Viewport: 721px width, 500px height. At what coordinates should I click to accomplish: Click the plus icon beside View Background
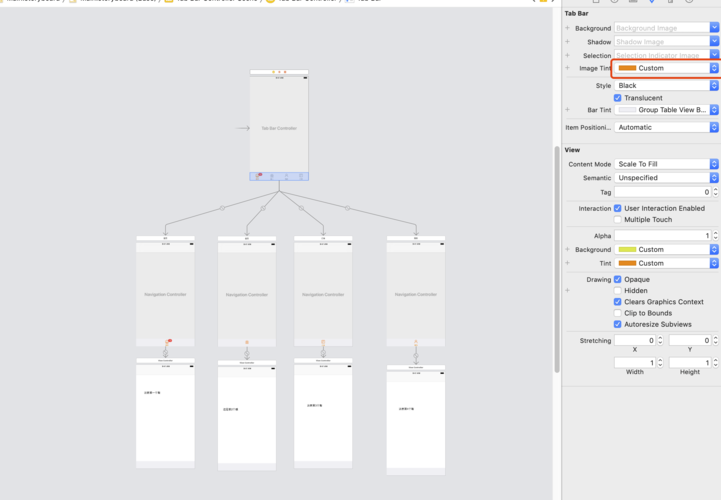point(568,249)
